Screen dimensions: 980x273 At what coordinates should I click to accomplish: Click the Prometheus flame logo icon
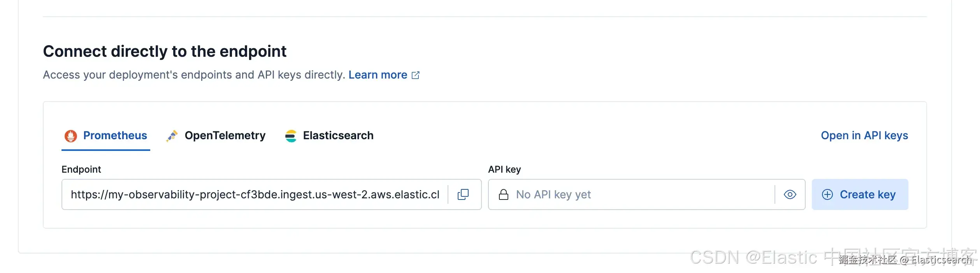click(x=71, y=136)
